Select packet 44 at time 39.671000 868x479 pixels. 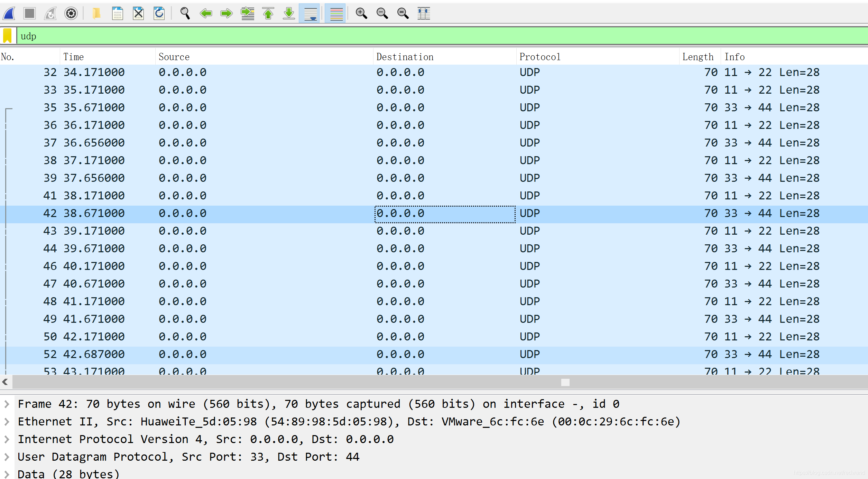coord(434,248)
